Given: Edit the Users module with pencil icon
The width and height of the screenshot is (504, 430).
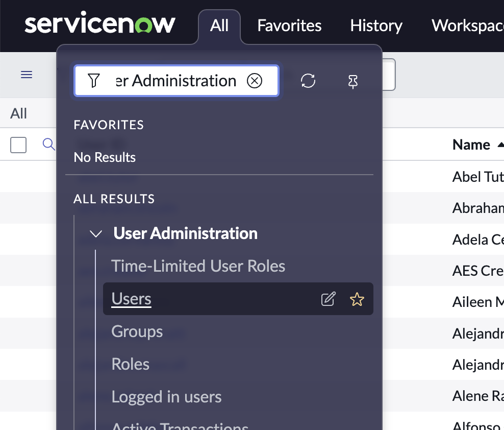Looking at the screenshot, I should (328, 299).
